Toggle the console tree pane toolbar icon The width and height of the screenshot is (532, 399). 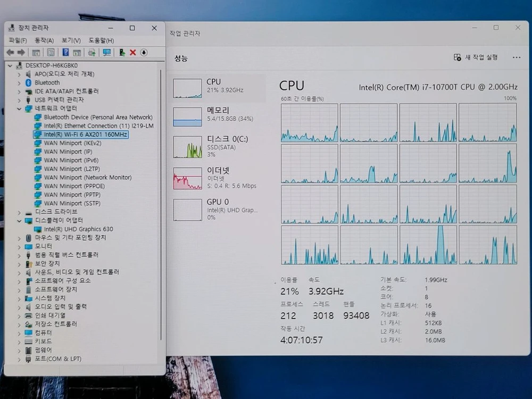point(36,53)
